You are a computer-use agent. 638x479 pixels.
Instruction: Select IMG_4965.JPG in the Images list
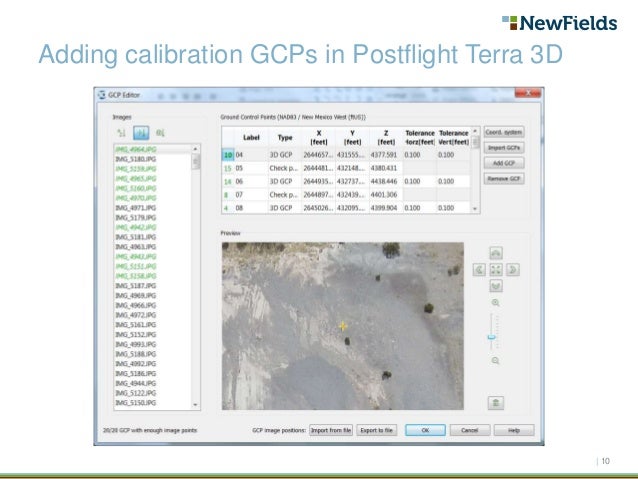coord(153,179)
